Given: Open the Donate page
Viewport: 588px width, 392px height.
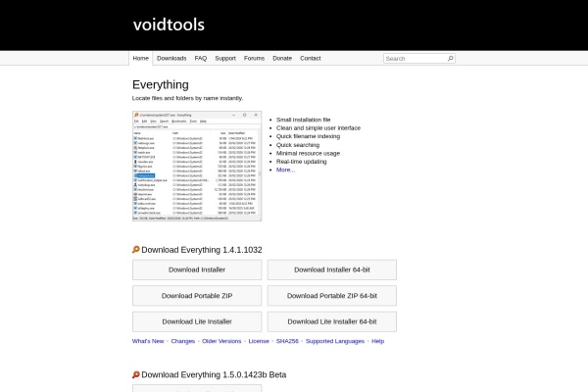Looking at the screenshot, I should click(x=282, y=58).
